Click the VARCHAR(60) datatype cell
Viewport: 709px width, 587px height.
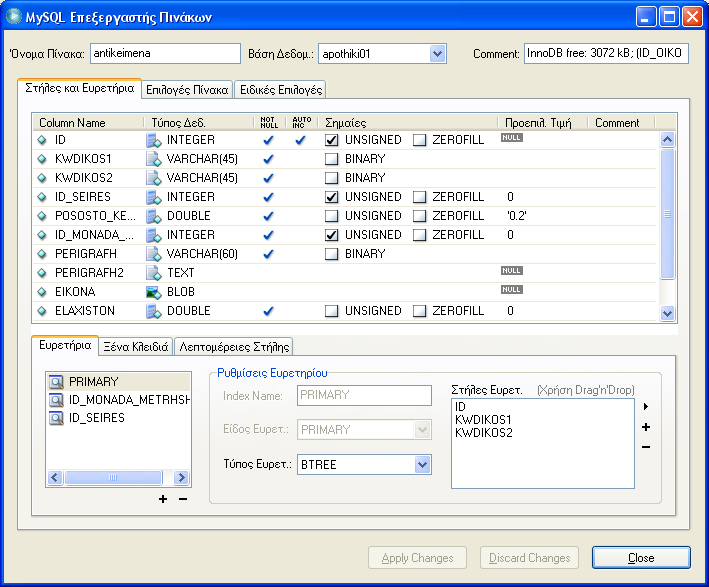pyautogui.click(x=202, y=254)
